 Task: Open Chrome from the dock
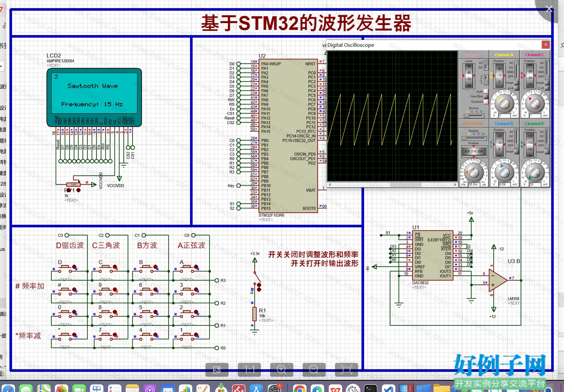pyautogui.click(x=299, y=389)
